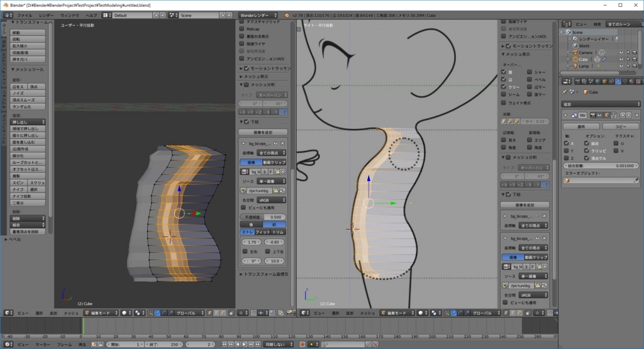Toggle Mirror modifier render camera icon
The width and height of the screenshot is (644, 349).
click(593, 115)
